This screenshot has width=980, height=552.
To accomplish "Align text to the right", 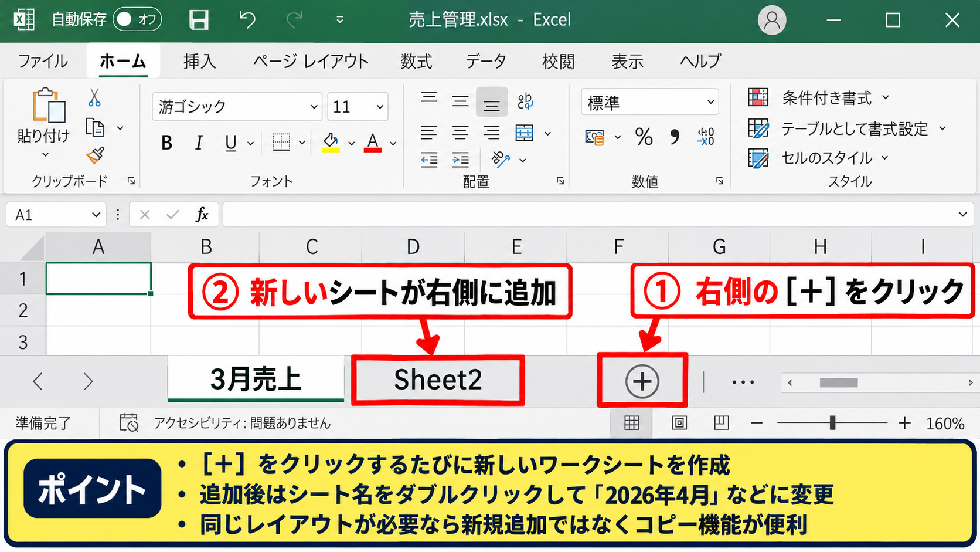I will pos(491,133).
